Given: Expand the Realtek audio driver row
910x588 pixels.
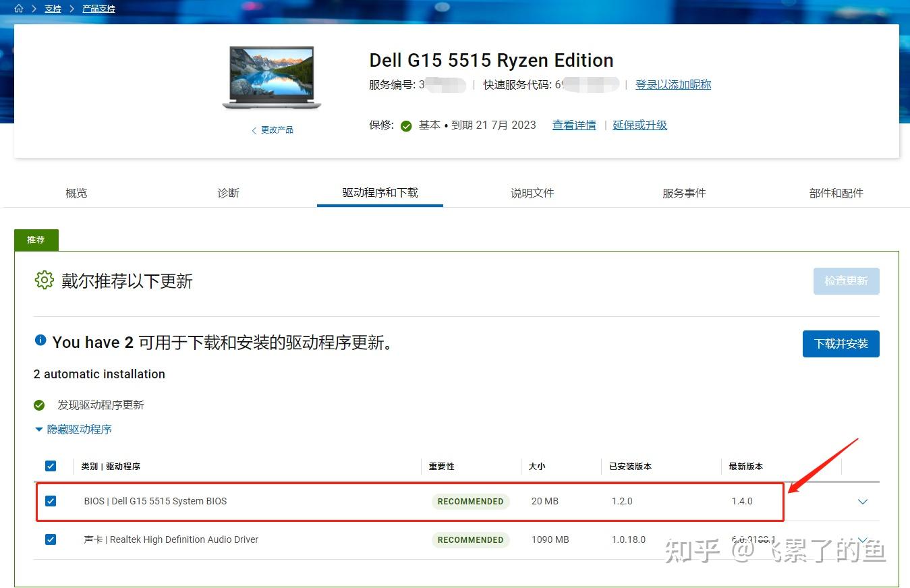Looking at the screenshot, I should pyautogui.click(x=862, y=539).
